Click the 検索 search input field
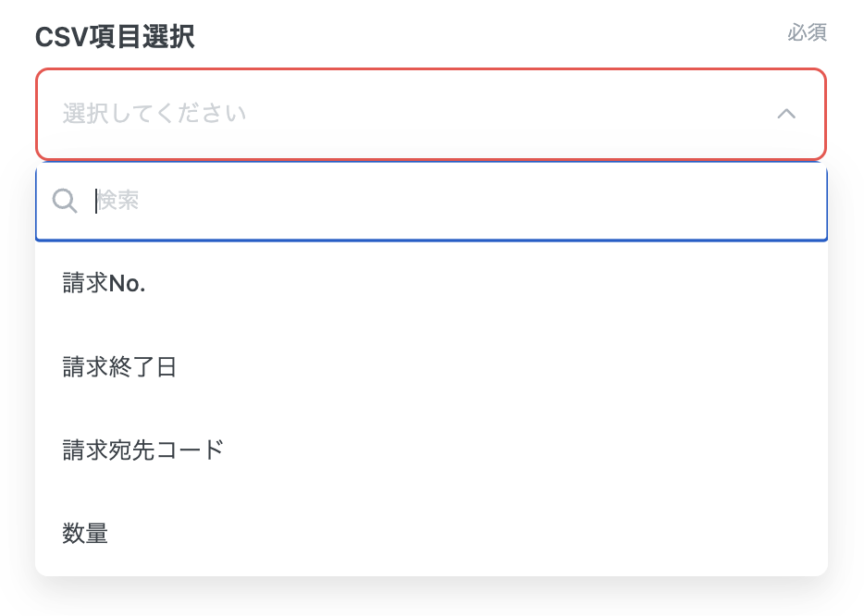Viewport: 864px width, 616px height. pyautogui.click(x=444, y=201)
